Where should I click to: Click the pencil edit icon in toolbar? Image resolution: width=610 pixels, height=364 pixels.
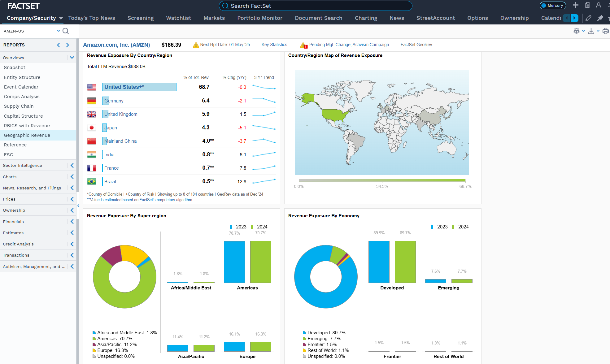coord(588,18)
